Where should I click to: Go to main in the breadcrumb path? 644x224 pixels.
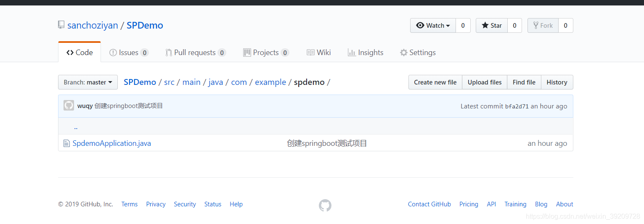[x=191, y=82]
